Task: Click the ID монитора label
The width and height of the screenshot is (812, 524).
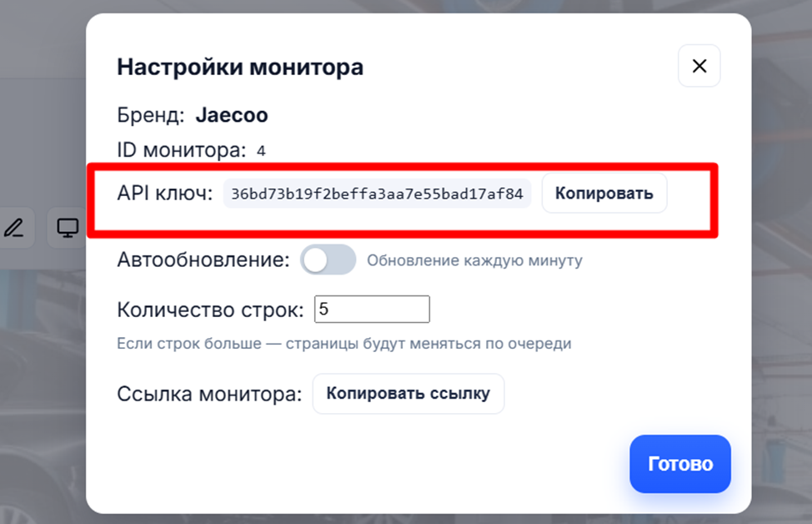Action: (182, 150)
